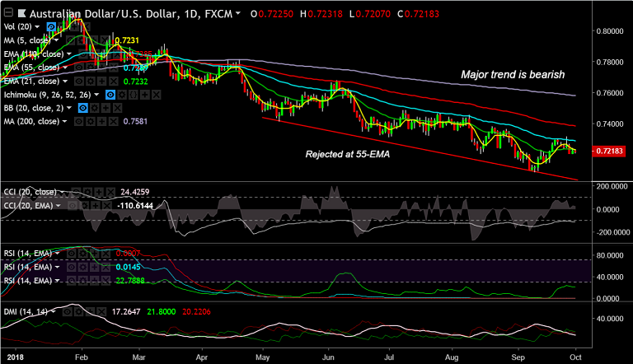The width and height of the screenshot is (633, 364).
Task: Click the plus icon for EMA (21, close)
Action: 102,81
